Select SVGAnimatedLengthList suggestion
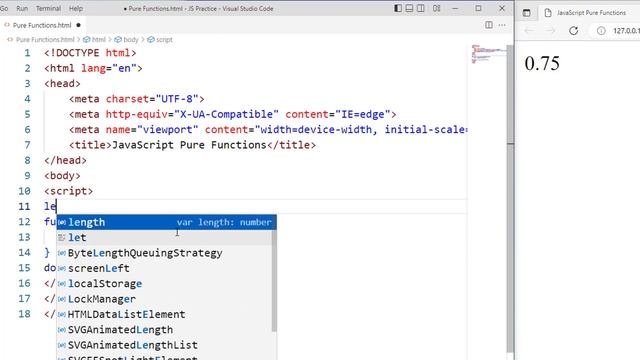The height and width of the screenshot is (360, 640). [x=164, y=345]
